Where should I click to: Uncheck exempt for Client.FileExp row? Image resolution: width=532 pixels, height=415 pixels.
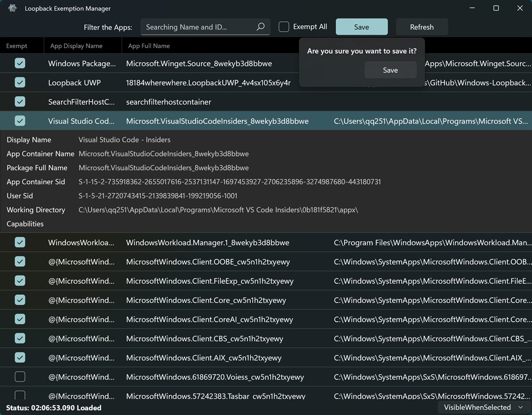click(20, 281)
